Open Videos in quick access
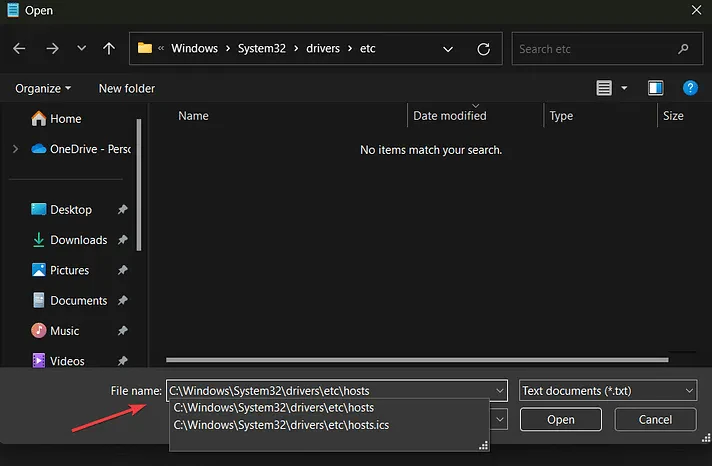 [x=58, y=361]
